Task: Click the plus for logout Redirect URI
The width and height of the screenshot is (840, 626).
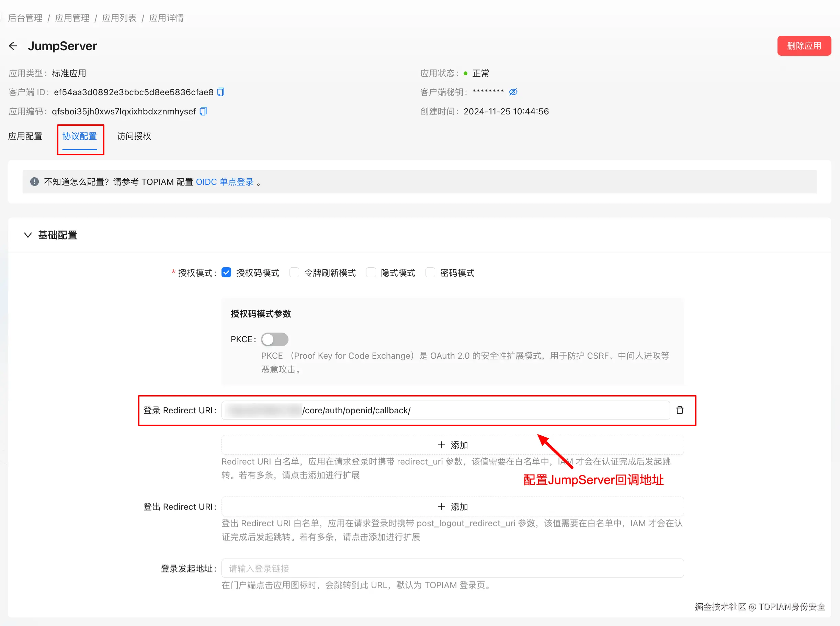Action: click(441, 507)
